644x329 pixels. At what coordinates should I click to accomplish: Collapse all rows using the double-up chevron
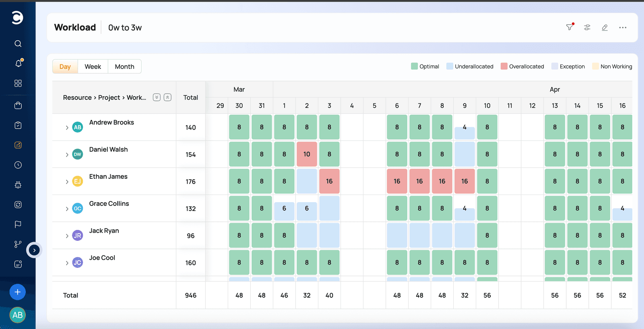pyautogui.click(x=168, y=97)
